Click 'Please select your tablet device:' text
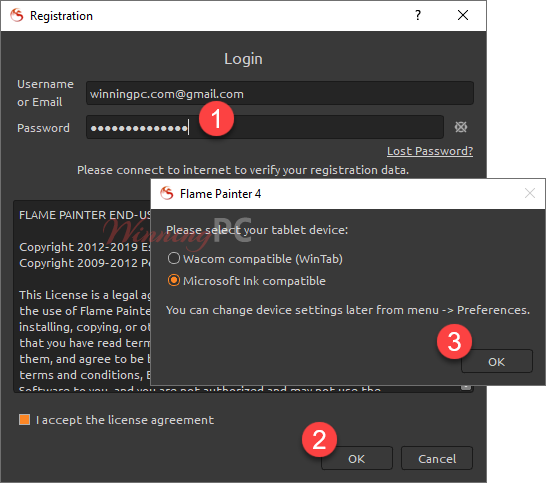This screenshot has width=547, height=483. (x=257, y=230)
